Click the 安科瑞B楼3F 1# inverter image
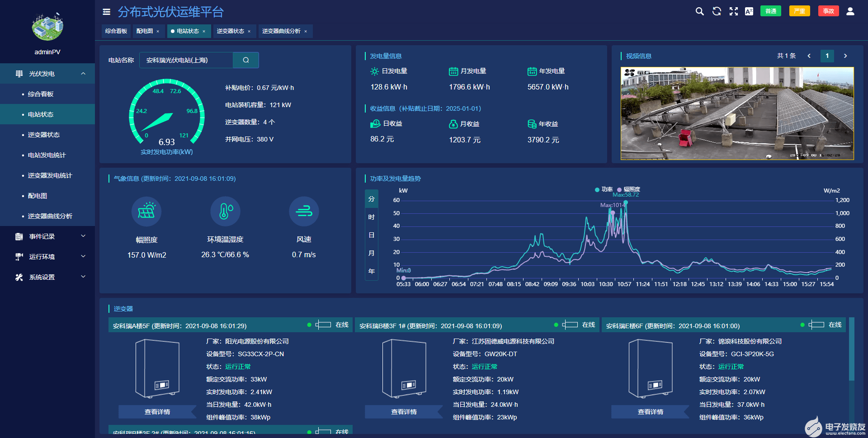The image size is (868, 438). (404, 368)
